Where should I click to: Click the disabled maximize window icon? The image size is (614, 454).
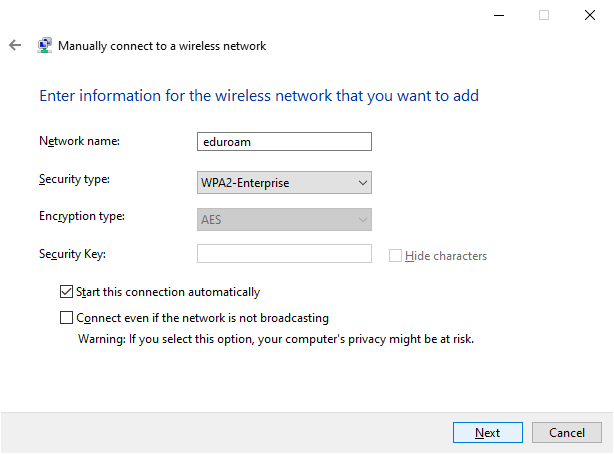[x=544, y=15]
